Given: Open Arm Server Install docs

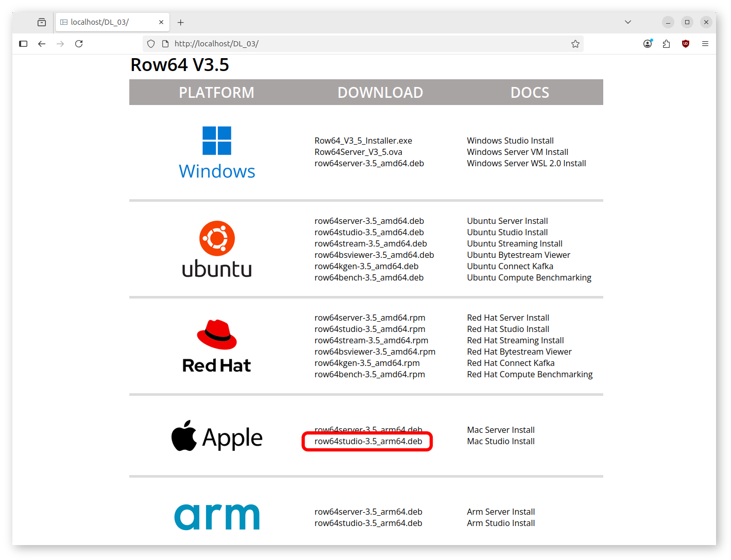Looking at the screenshot, I should (x=501, y=512).
